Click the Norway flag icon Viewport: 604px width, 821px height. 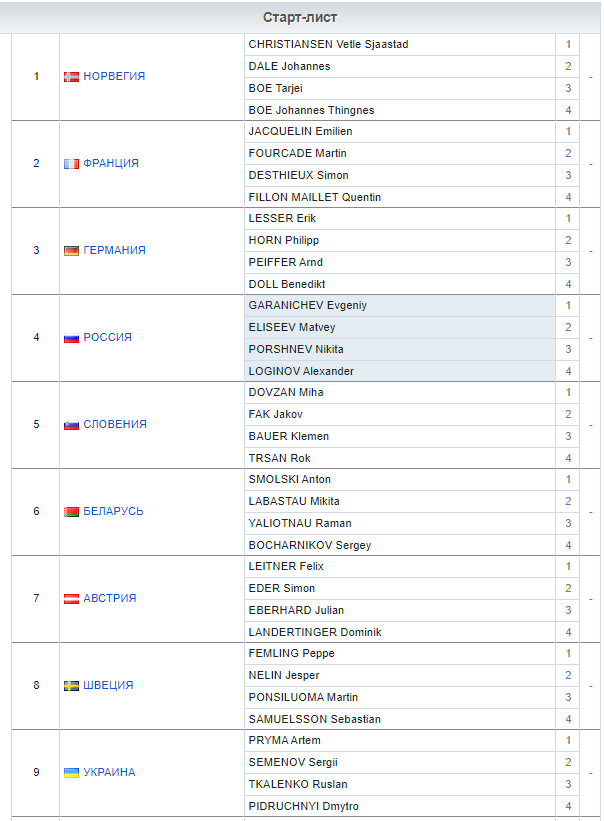pos(71,77)
